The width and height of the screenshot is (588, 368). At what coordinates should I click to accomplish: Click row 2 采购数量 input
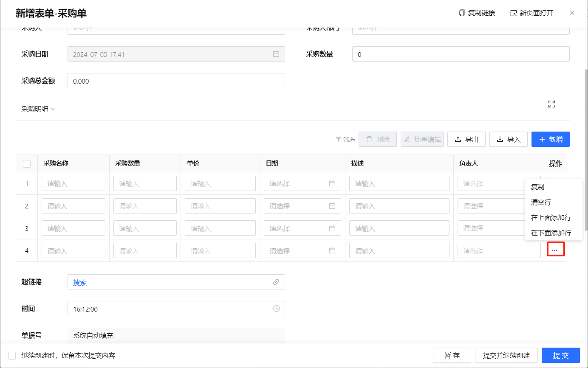click(145, 206)
